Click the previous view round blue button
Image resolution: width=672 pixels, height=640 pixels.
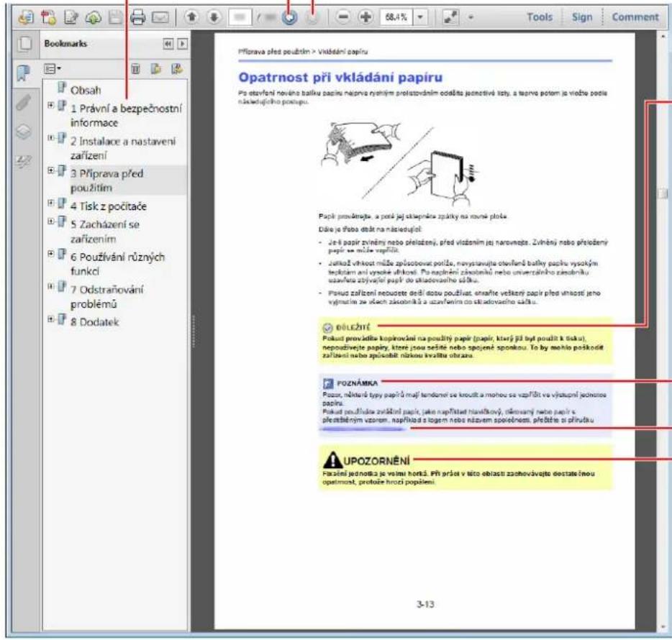pos(290,17)
